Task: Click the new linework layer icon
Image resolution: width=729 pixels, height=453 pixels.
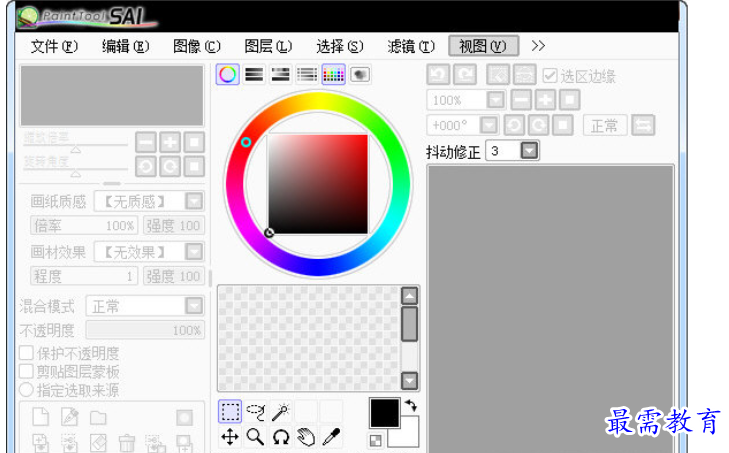Action: click(x=70, y=417)
